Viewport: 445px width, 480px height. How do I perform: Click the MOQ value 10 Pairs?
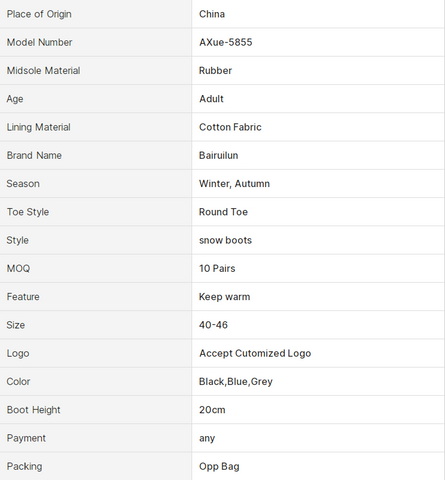coord(217,268)
